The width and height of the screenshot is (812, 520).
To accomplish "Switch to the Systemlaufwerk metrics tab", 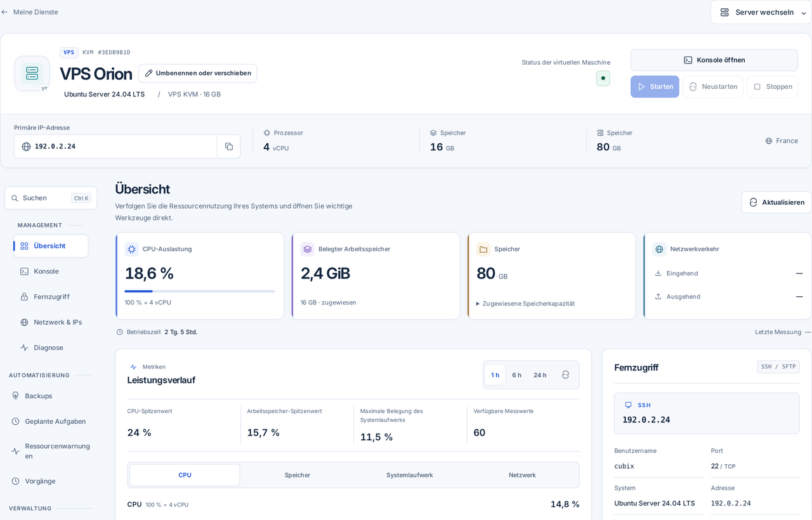I will tap(410, 475).
